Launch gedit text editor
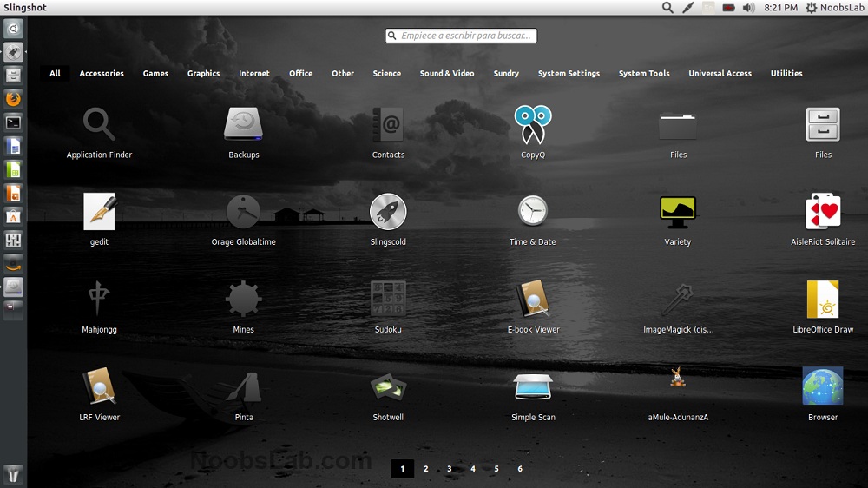The width and height of the screenshot is (868, 488). tap(100, 211)
